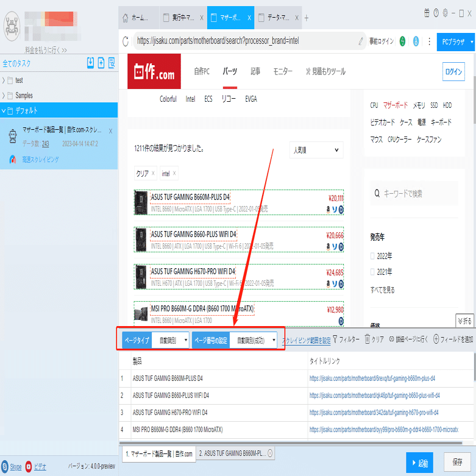476x476 pixels.
Task: Add a new tab with plus icon
Action: (x=307, y=18)
